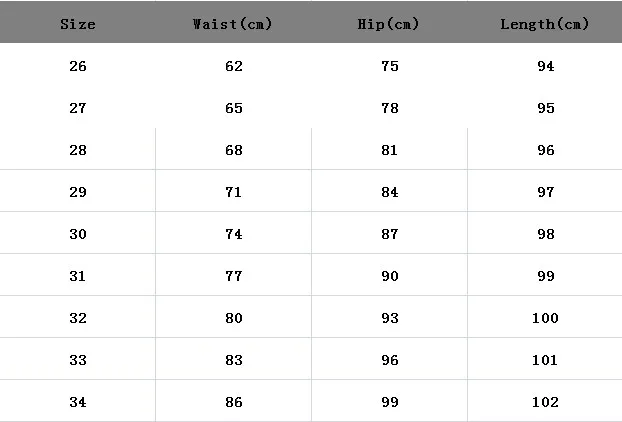This screenshot has height=422, width=622.
Task: Select waist value 86
Action: tap(233, 402)
